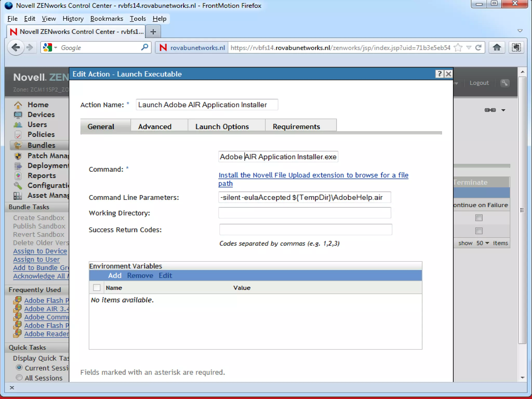
Task: Click the Configuration wrench icon
Action: pyautogui.click(x=18, y=185)
